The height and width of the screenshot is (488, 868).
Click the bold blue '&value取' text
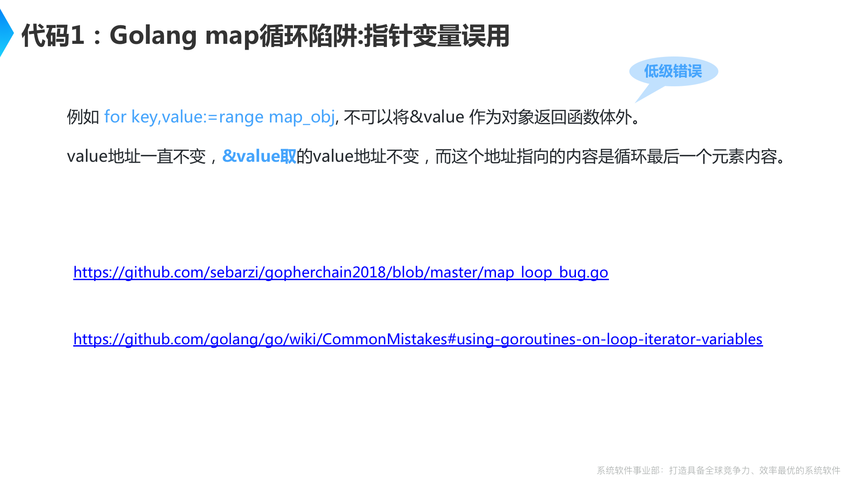click(259, 156)
